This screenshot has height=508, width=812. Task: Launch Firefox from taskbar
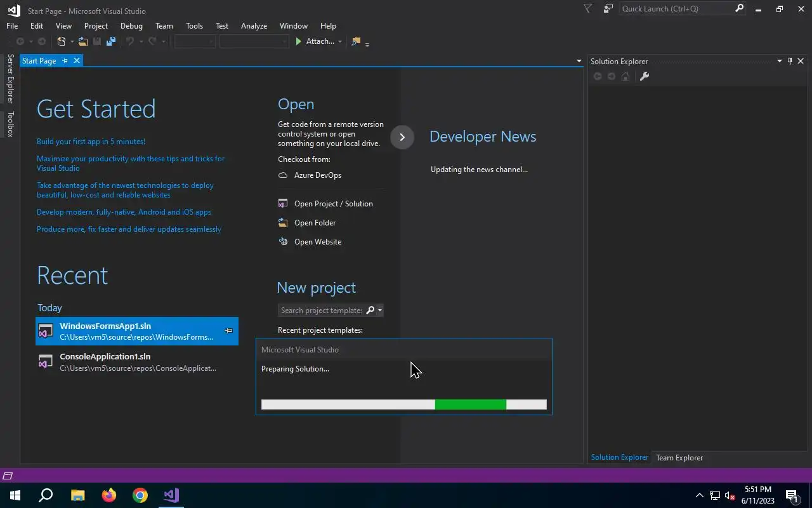[109, 495]
